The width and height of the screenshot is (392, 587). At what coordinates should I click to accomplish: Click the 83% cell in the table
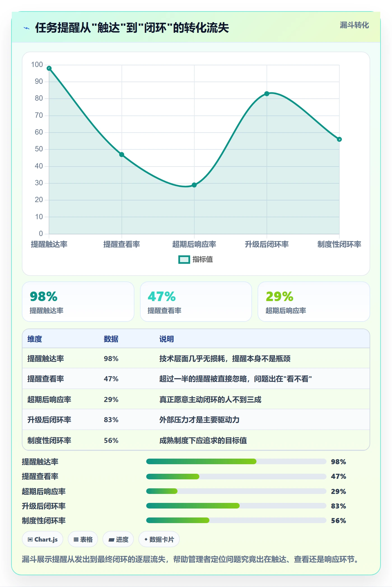coord(111,420)
